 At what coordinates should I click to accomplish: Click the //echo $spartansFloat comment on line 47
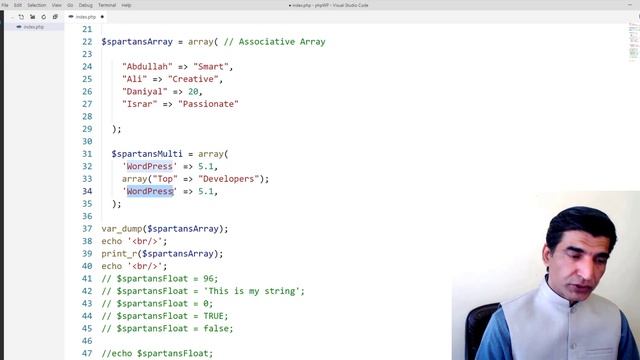157,353
